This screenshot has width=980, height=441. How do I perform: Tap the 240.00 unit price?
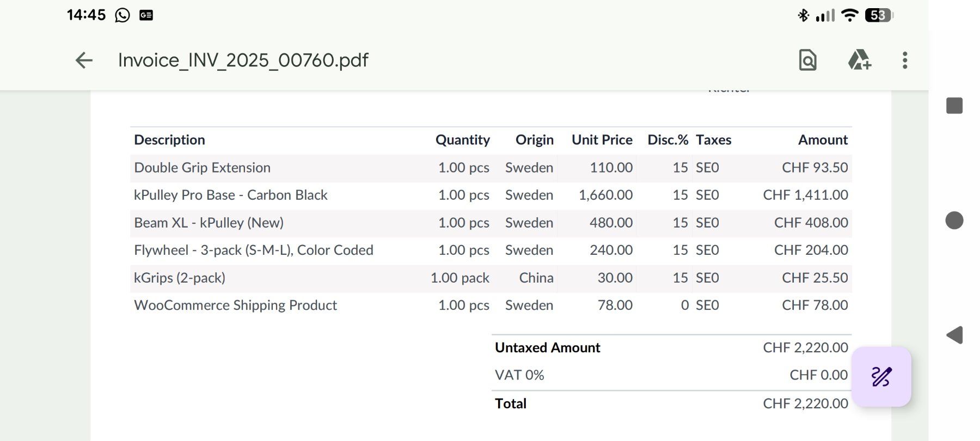pyautogui.click(x=611, y=250)
